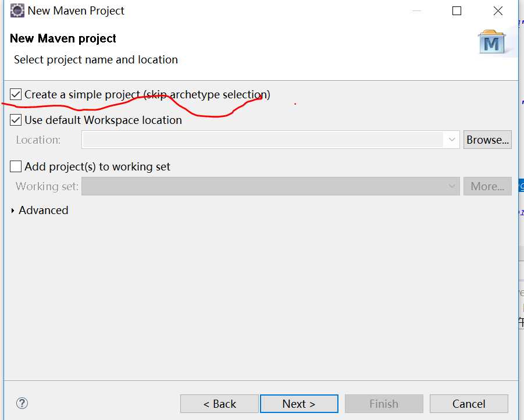
Task: Click the Finish button
Action: tap(384, 404)
